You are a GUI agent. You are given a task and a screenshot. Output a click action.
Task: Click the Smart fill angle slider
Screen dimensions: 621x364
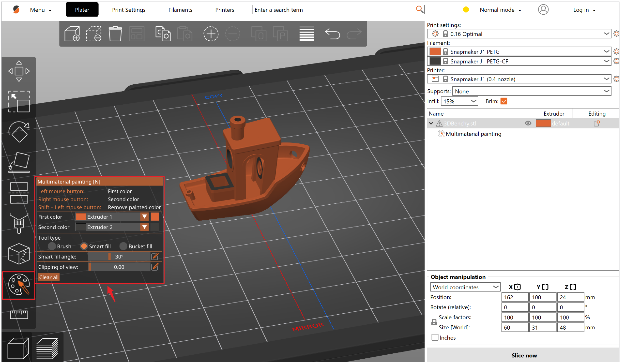point(119,257)
